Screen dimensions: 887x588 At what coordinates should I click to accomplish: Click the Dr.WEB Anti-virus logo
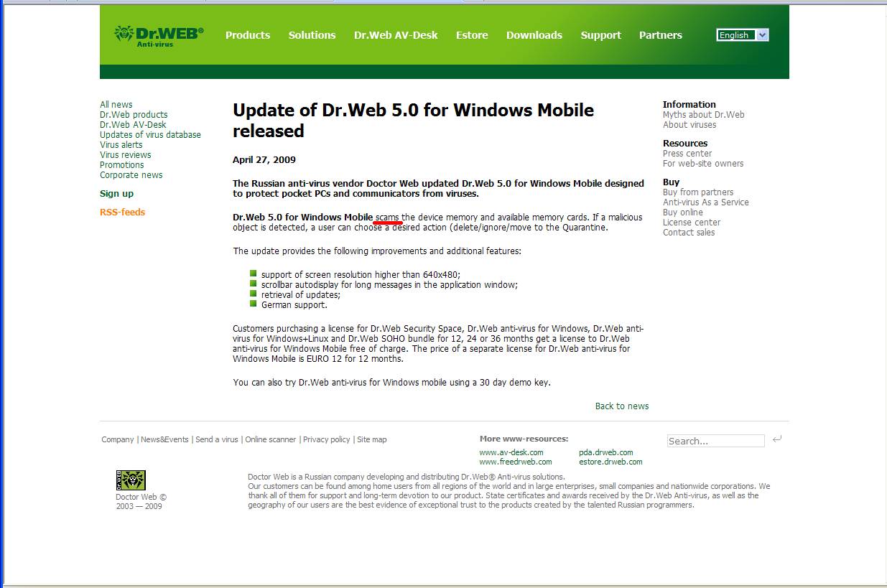pyautogui.click(x=159, y=36)
